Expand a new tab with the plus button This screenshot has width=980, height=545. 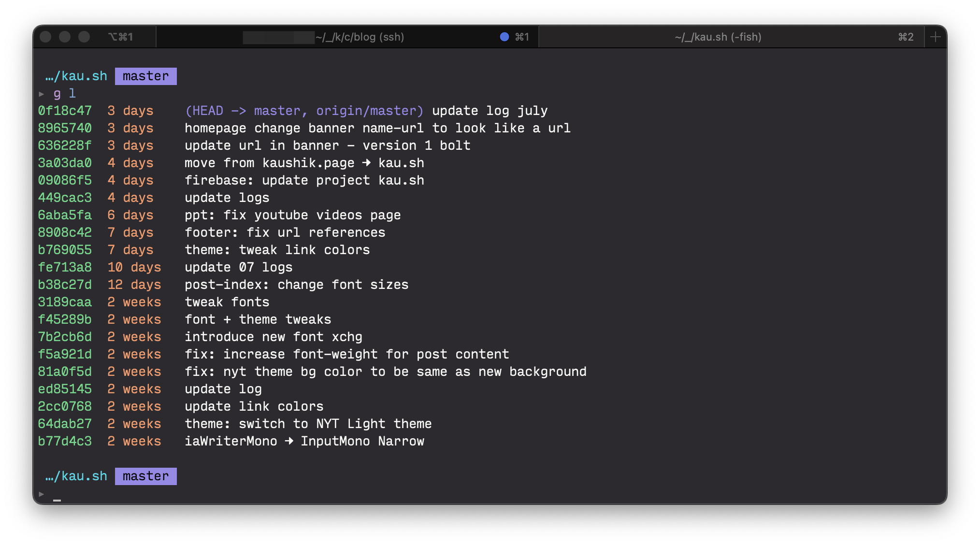tap(935, 36)
